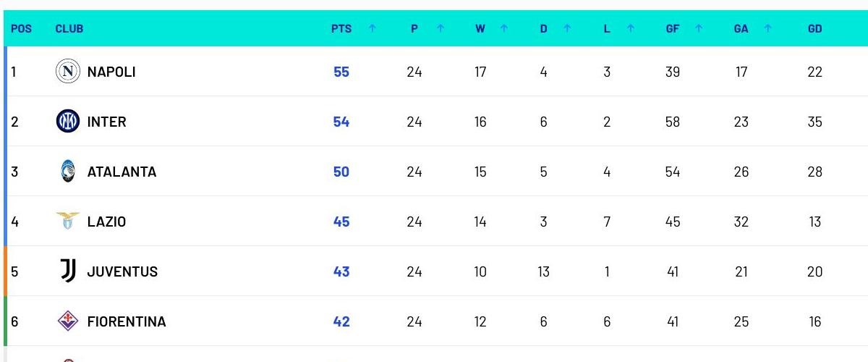868x362 pixels.
Task: Click Inter's 54 points value
Action: (x=341, y=122)
